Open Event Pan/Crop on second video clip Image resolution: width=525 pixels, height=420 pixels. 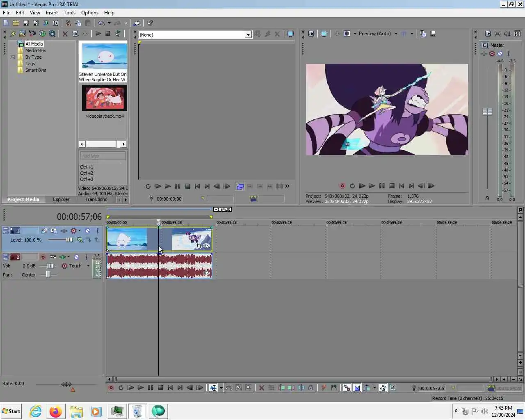[199, 246]
